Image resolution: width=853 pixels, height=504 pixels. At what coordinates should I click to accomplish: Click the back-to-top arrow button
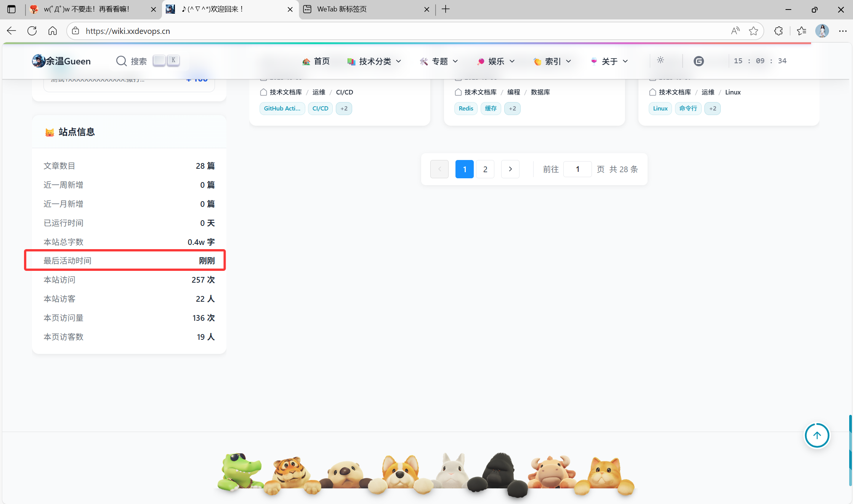coord(817,435)
